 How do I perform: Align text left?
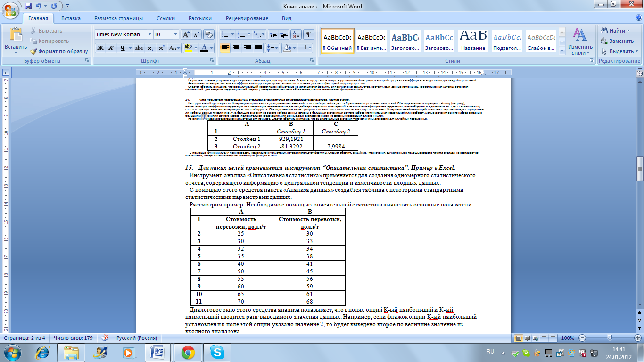point(225,48)
